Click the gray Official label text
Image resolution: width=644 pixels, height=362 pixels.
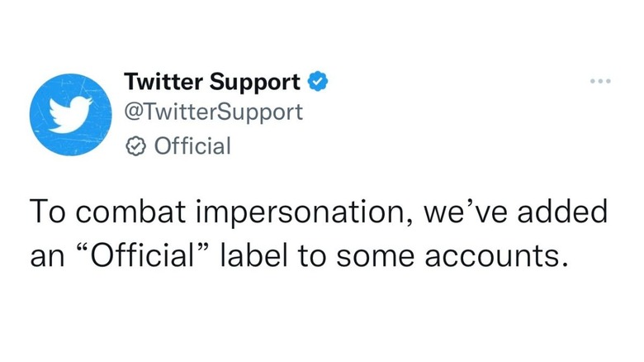(193, 147)
